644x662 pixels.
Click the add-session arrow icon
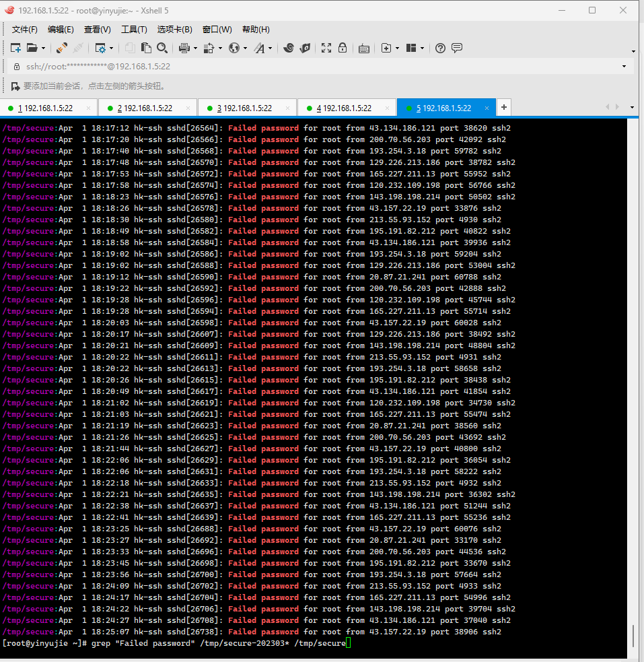click(x=15, y=86)
